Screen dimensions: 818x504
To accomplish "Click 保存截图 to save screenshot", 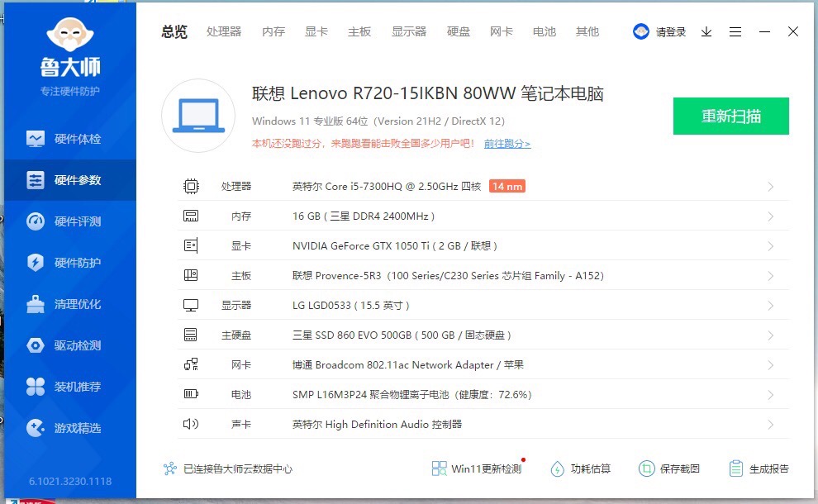I will click(x=668, y=468).
